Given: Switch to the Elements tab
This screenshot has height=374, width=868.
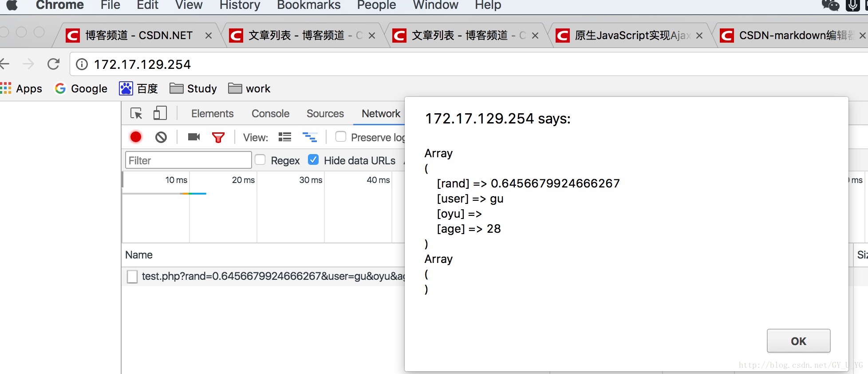Looking at the screenshot, I should 212,114.
